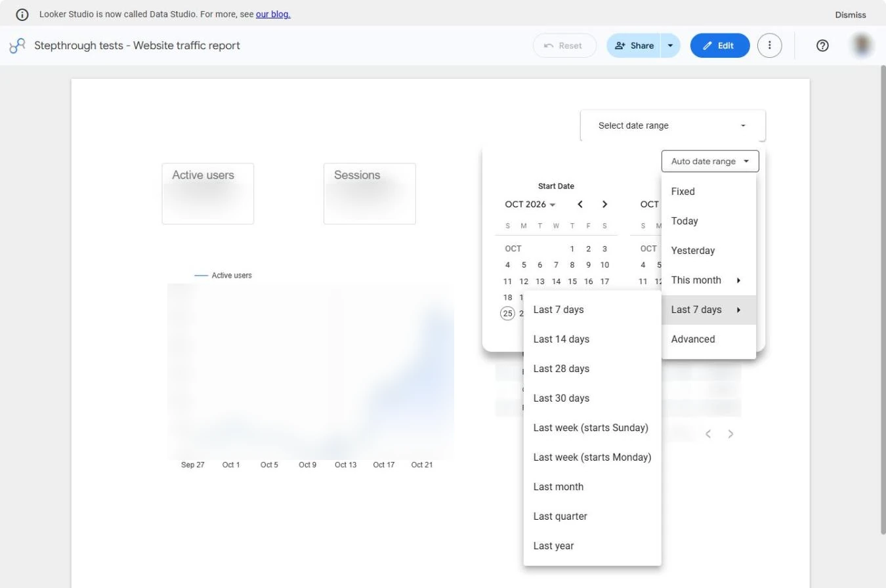Open the our blog link
Screen dimensions: 886x588
273,14
